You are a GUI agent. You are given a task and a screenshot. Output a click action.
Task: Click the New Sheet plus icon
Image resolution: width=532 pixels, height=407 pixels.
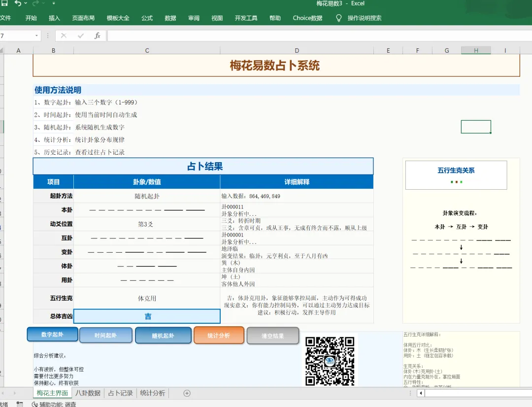click(x=187, y=393)
